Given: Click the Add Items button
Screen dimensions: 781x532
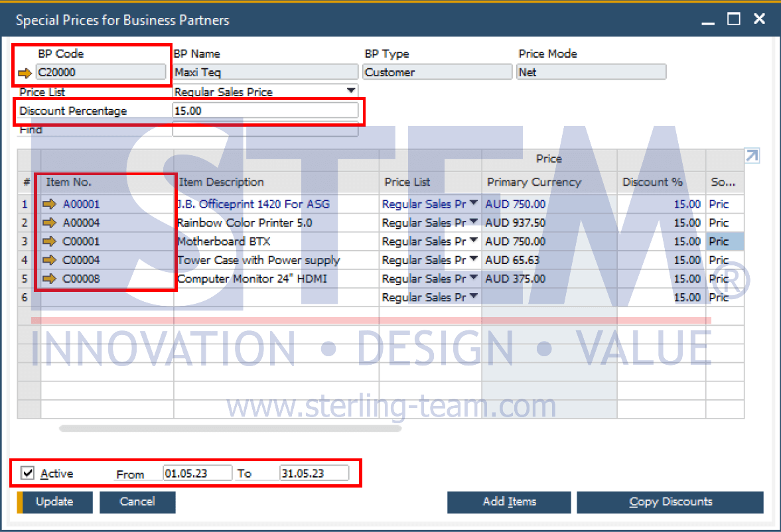Looking at the screenshot, I should point(509,502).
